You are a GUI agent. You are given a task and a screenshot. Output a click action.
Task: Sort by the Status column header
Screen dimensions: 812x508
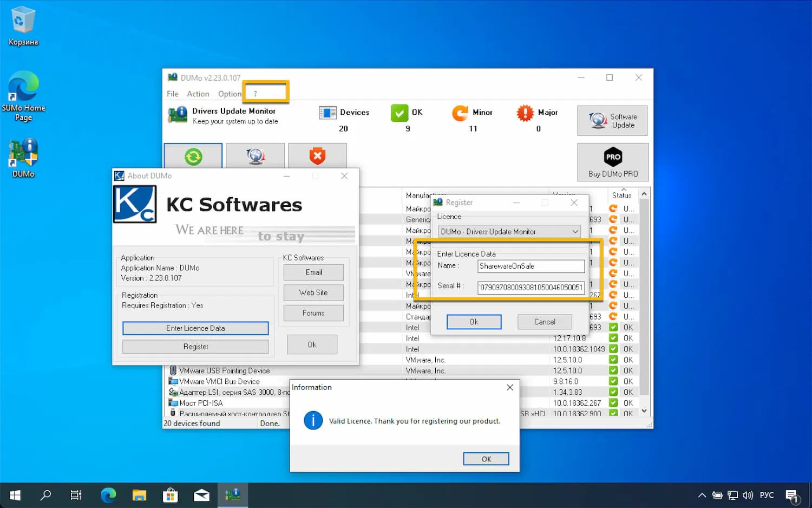(621, 195)
